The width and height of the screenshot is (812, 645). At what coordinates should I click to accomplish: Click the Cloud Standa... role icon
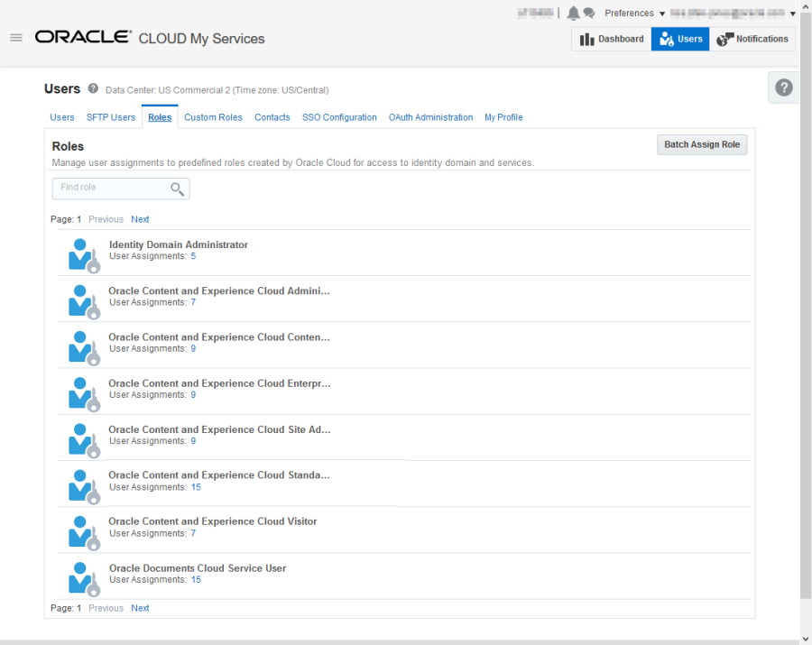click(x=84, y=486)
